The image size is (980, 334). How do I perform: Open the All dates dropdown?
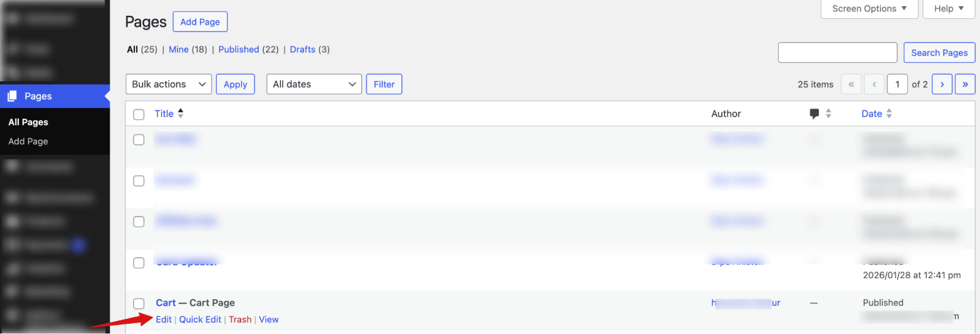314,84
